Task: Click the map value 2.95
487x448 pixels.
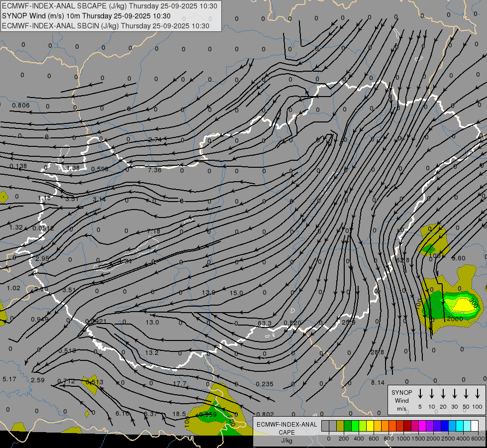Action: click(x=42, y=259)
